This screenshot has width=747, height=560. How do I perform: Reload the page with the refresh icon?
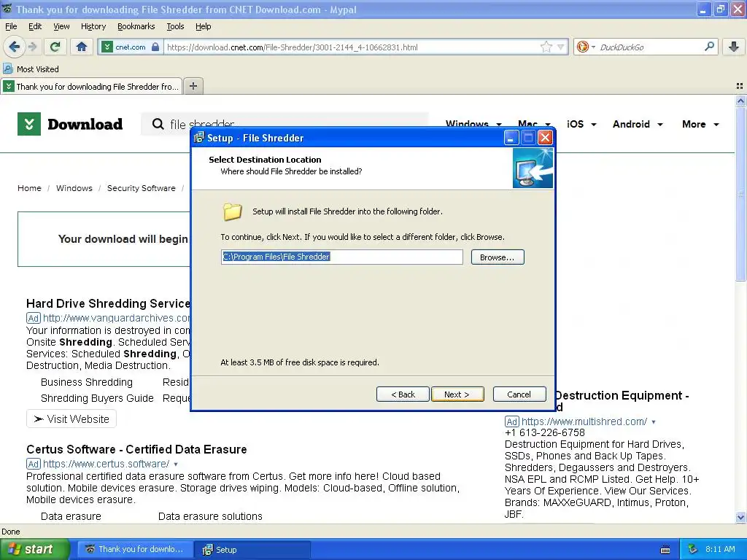coord(55,47)
